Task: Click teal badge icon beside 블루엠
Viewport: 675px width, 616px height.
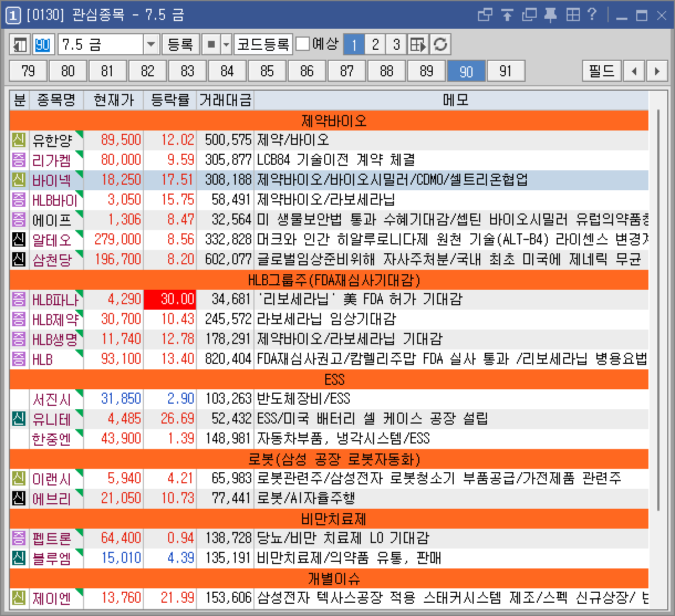Action: coord(19,558)
